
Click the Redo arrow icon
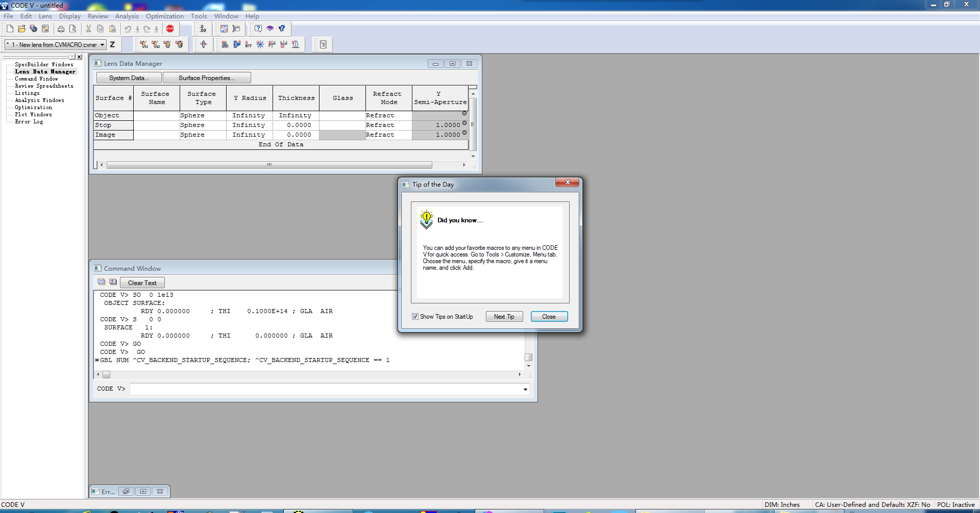(147, 29)
